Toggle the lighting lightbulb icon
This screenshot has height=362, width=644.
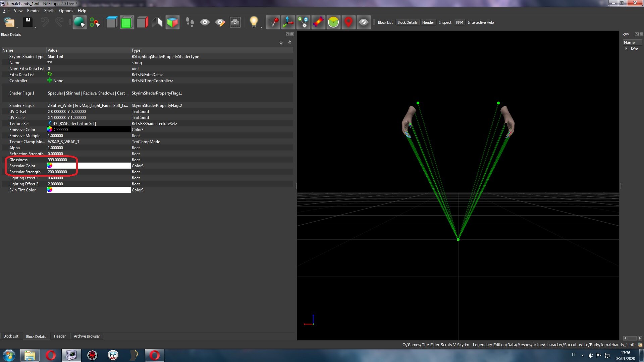pyautogui.click(x=254, y=22)
